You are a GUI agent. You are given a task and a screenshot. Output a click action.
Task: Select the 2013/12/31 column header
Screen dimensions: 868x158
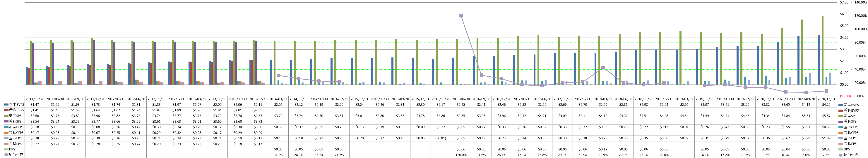(x=258, y=99)
